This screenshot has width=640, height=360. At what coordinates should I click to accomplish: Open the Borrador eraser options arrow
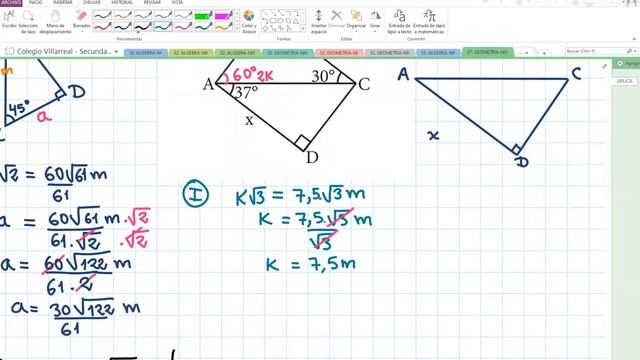pyautogui.click(x=82, y=31)
